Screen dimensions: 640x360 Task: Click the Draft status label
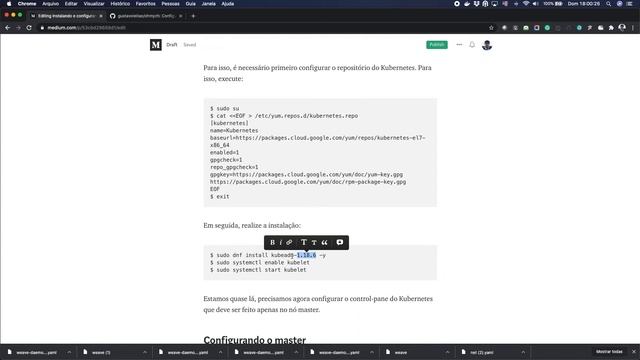[x=172, y=45]
